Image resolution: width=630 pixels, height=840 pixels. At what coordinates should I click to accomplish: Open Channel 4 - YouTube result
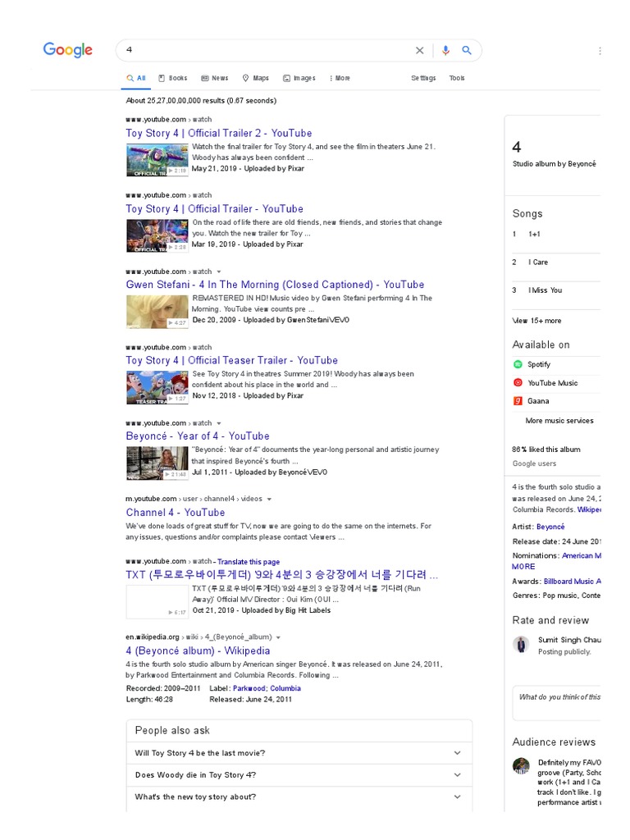[x=176, y=513]
